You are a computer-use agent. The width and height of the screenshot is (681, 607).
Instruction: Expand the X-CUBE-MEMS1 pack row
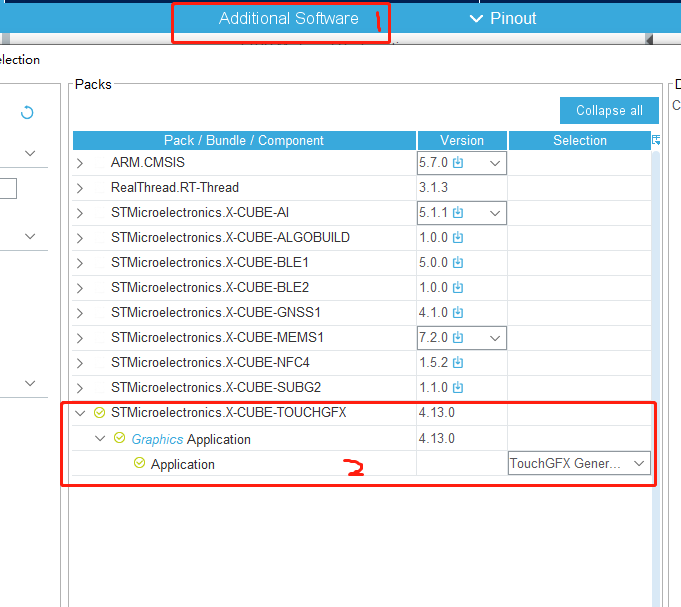[79, 338]
